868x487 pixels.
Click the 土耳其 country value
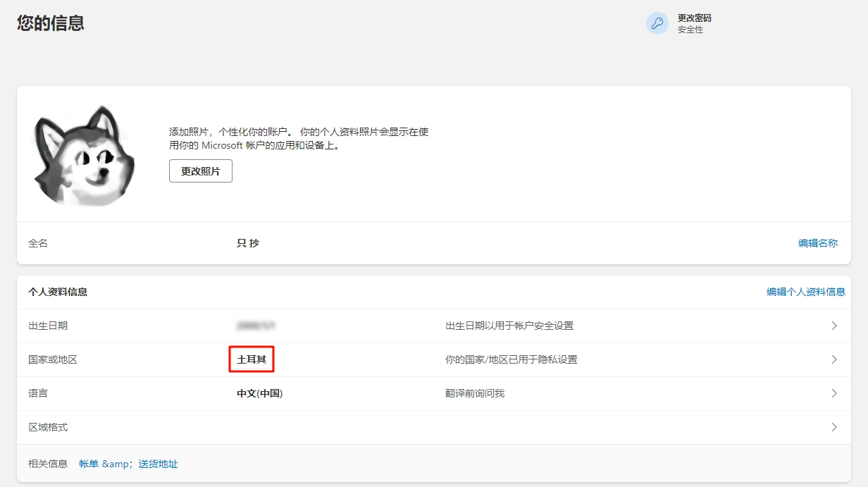[252, 359]
